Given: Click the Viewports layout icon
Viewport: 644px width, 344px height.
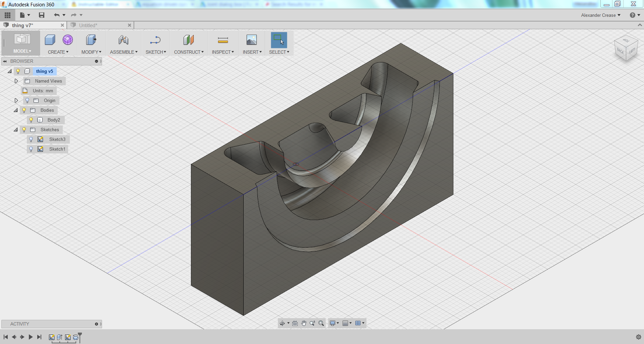Looking at the screenshot, I should point(358,323).
